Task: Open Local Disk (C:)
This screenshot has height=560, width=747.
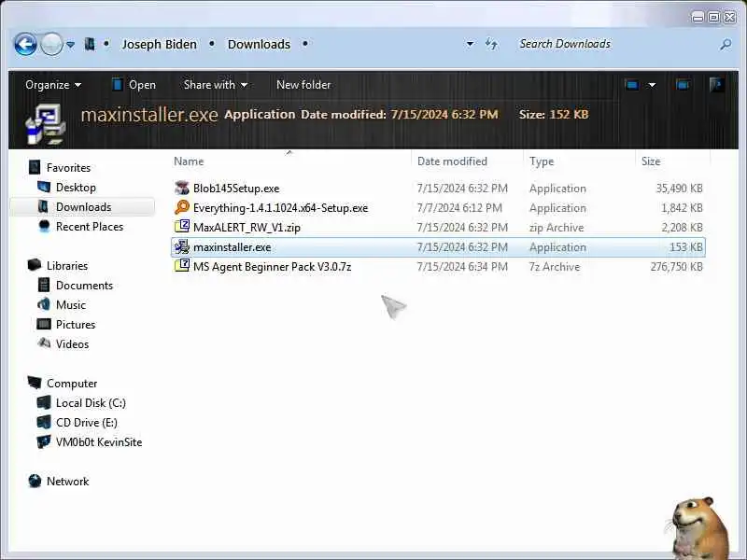Action: point(91,403)
